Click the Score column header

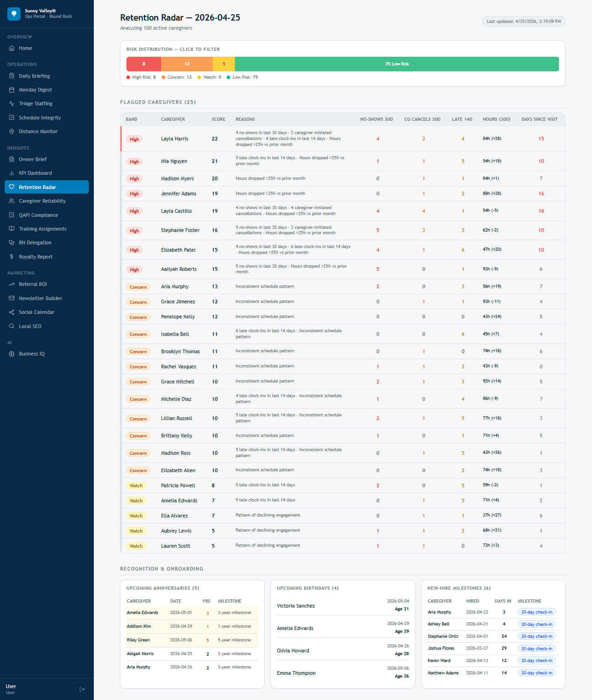pos(218,119)
